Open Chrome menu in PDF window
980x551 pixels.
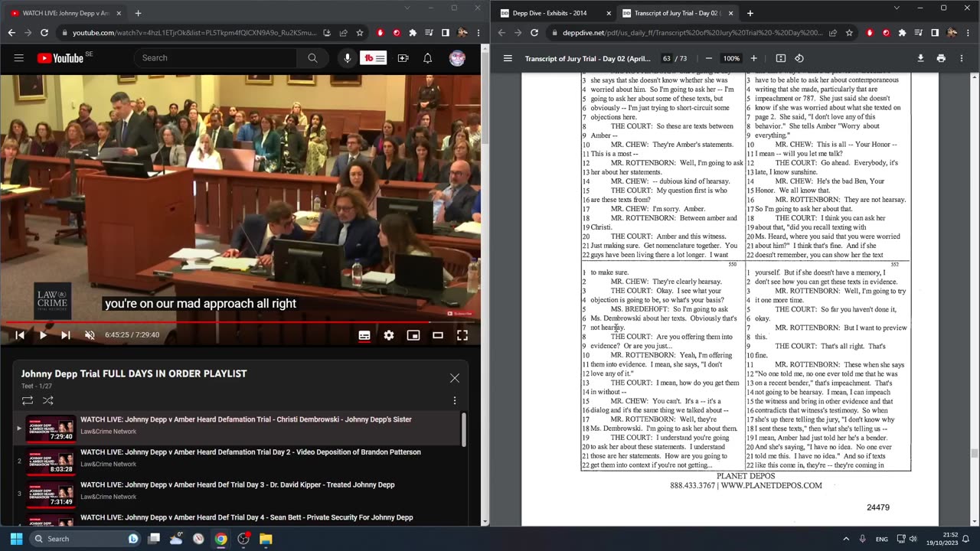coord(969,33)
